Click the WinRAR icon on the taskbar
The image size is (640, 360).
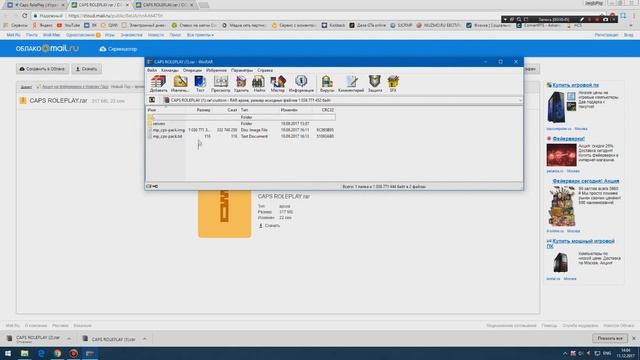point(90,353)
